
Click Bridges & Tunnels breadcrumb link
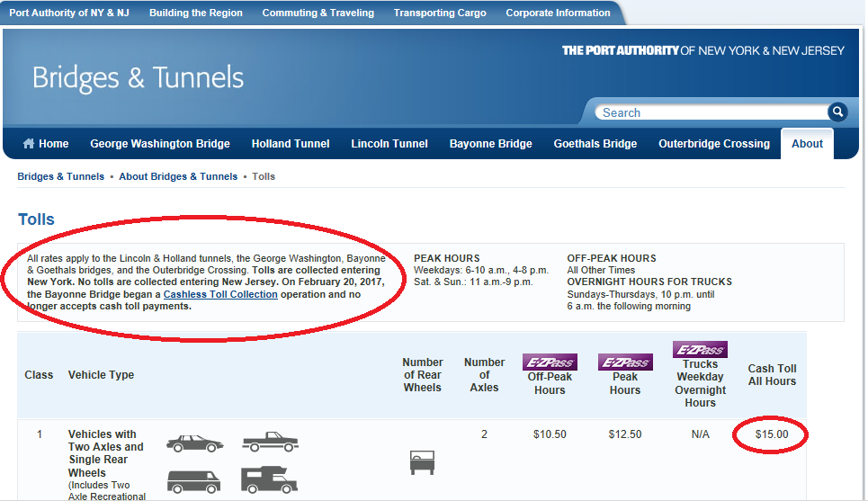coord(61,176)
